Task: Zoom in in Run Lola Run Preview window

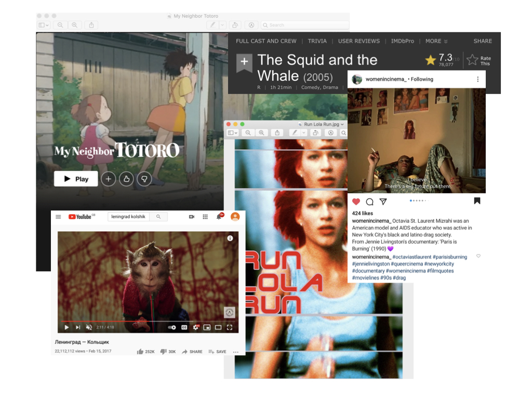Action: point(261,132)
